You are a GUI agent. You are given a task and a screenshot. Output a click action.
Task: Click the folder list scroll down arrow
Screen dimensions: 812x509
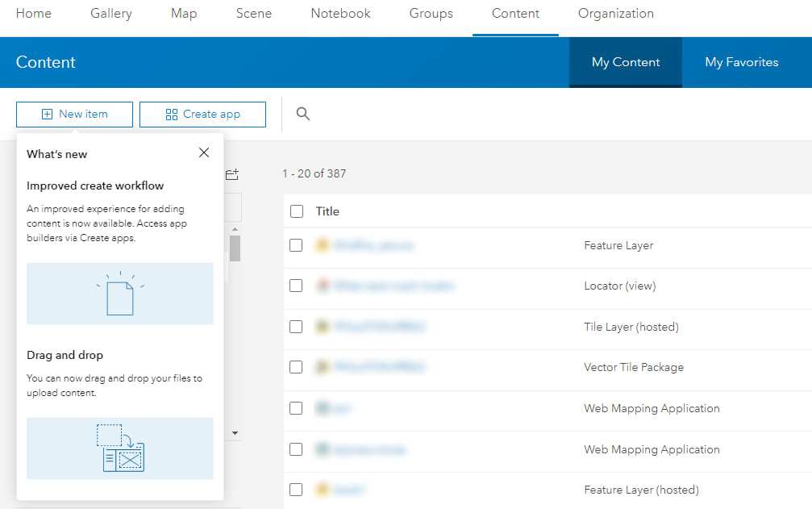(x=235, y=433)
